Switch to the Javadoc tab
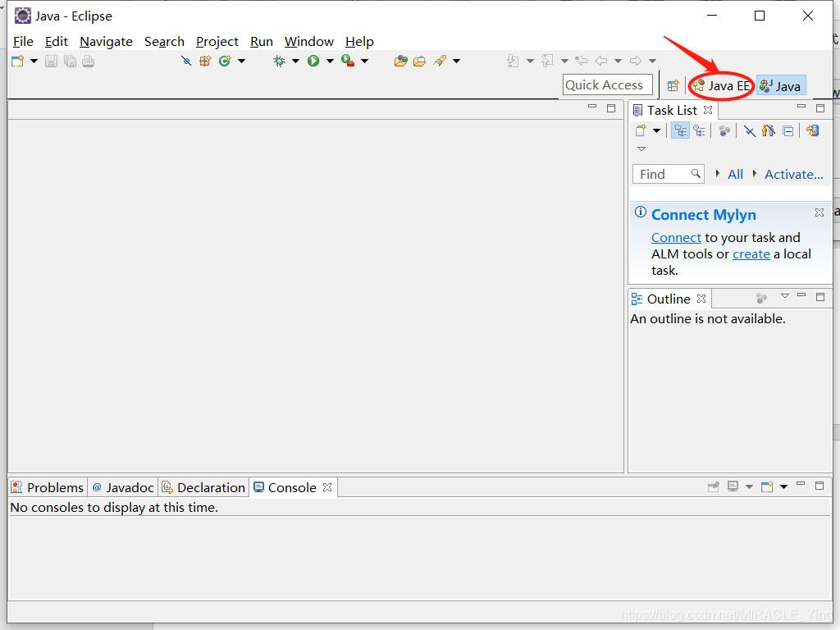 [x=123, y=487]
